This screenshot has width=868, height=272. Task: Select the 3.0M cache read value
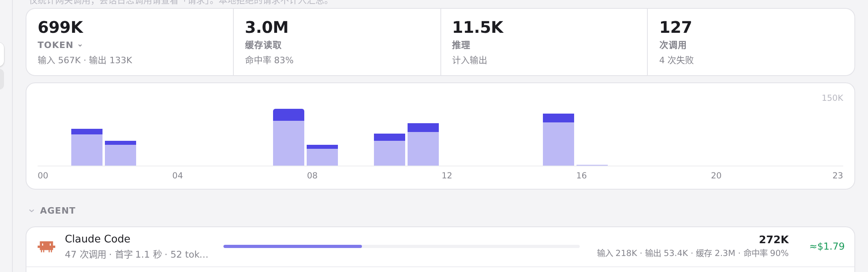coord(267,27)
